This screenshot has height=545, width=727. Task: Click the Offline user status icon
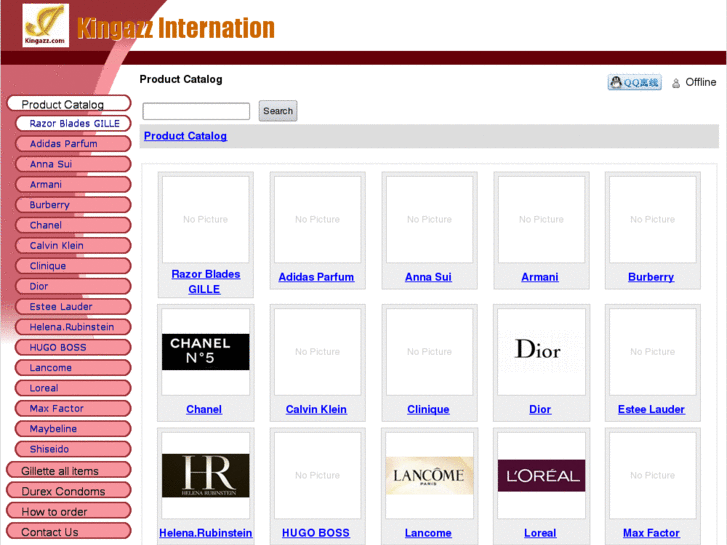pyautogui.click(x=676, y=83)
